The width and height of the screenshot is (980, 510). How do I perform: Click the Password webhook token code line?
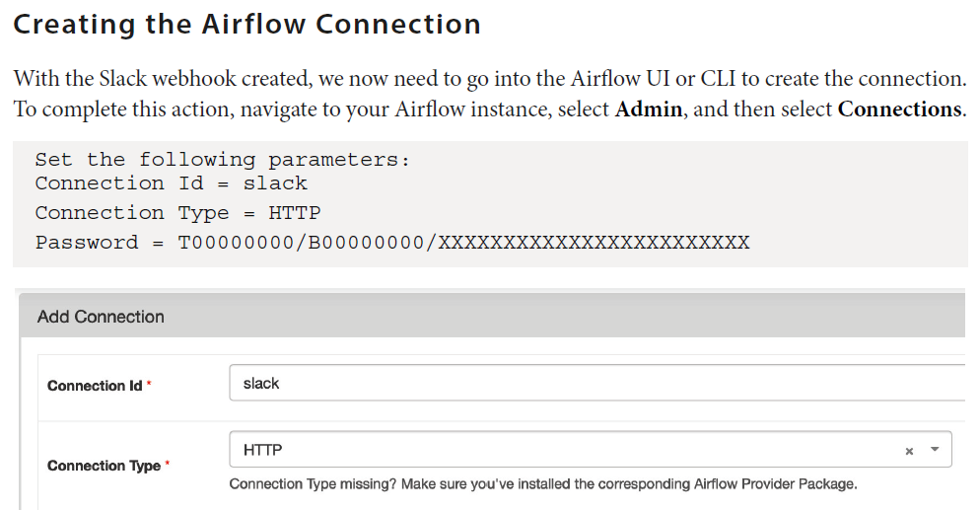pos(392,243)
